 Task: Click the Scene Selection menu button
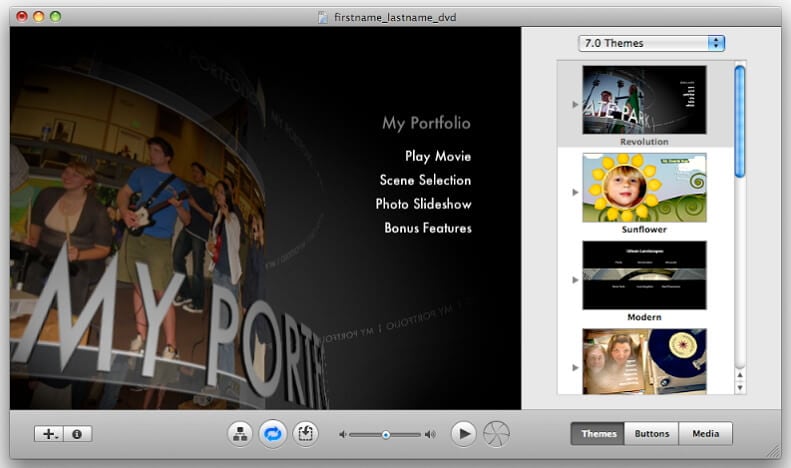pyautogui.click(x=425, y=180)
